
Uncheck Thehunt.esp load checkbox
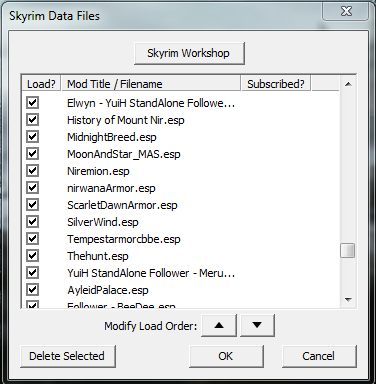coord(33,256)
